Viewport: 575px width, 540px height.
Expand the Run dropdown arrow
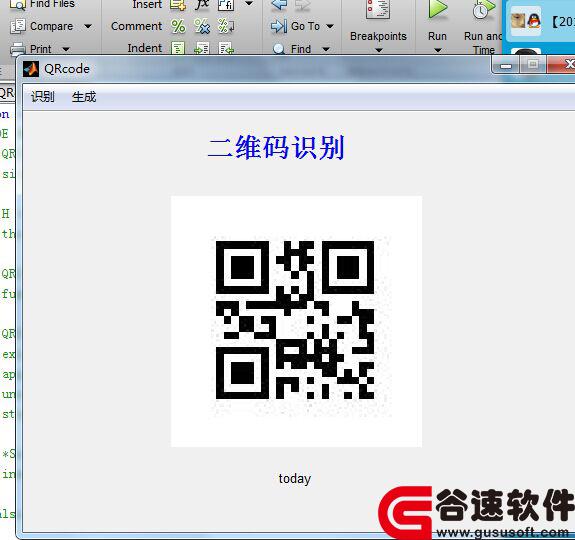pos(437,50)
